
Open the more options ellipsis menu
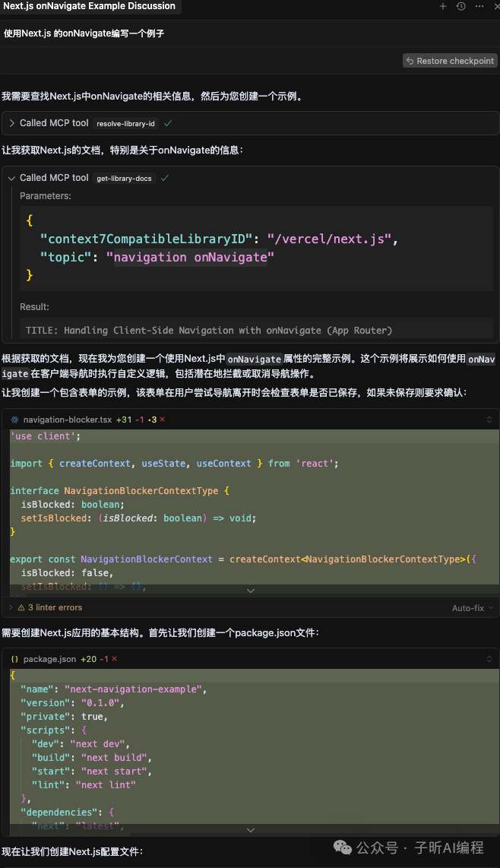[477, 6]
